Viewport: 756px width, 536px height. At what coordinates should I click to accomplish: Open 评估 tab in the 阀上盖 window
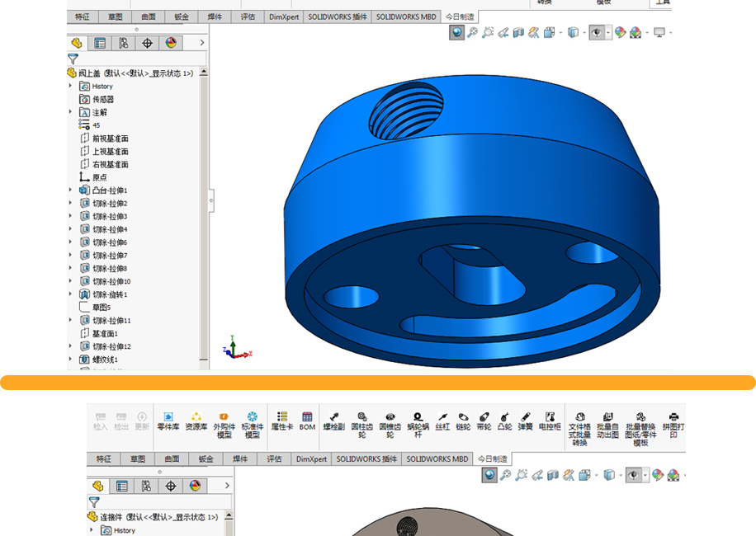[248, 16]
